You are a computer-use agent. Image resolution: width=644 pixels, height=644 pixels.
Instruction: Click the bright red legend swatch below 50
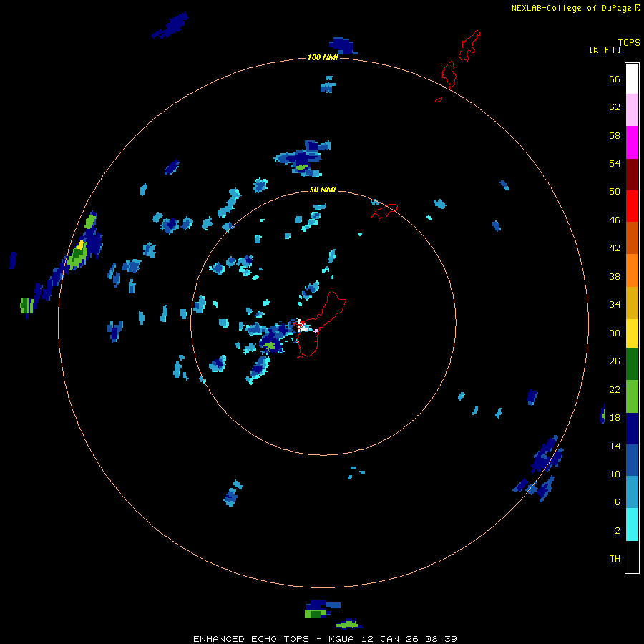point(632,206)
